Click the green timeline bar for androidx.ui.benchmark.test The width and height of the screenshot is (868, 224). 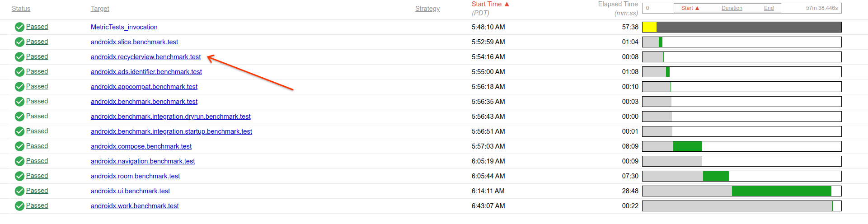(x=781, y=191)
